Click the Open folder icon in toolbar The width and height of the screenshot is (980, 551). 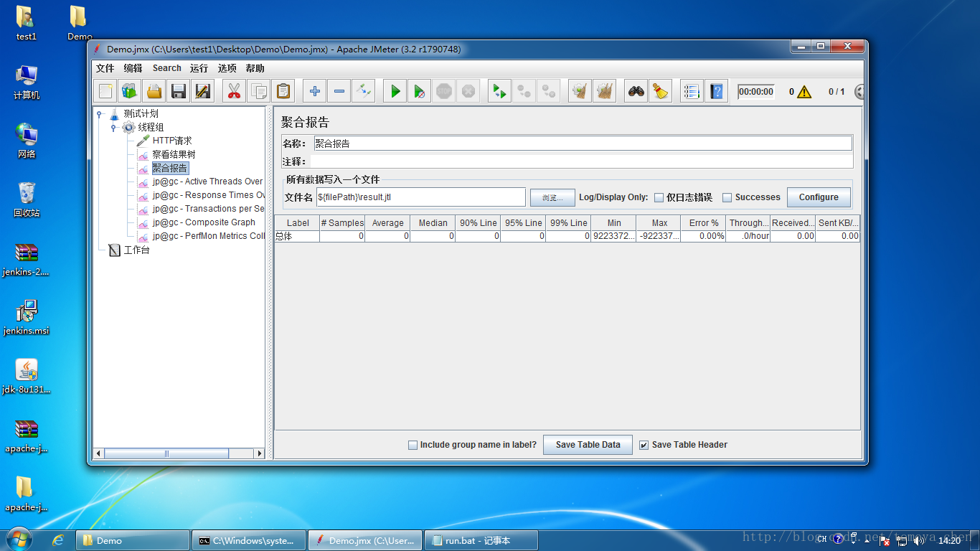pos(154,91)
